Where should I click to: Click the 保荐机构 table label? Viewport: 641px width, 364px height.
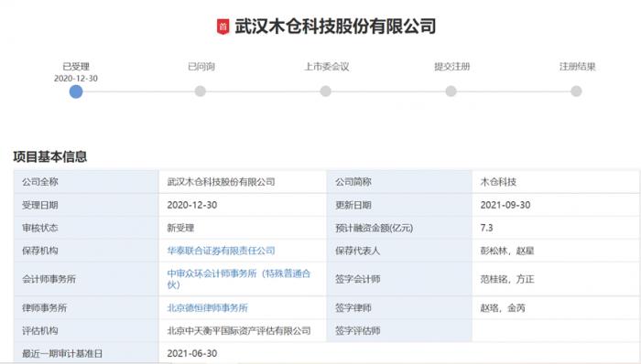point(40,251)
